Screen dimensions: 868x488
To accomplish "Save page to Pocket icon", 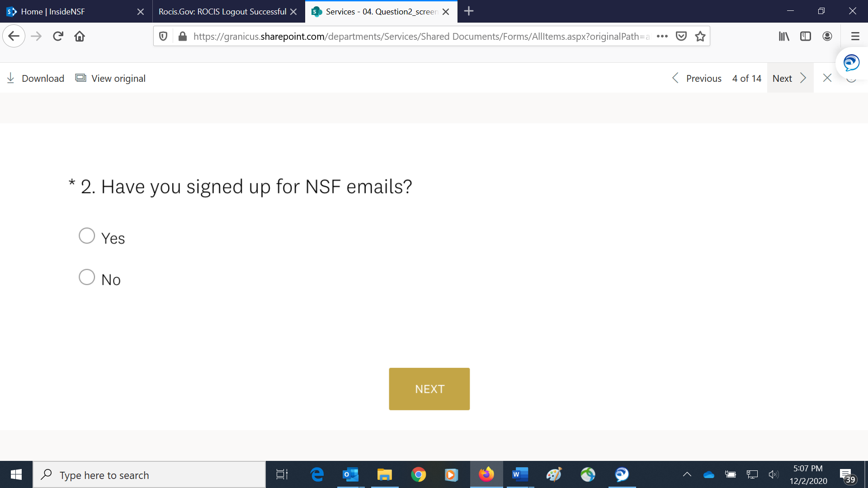I will click(681, 36).
